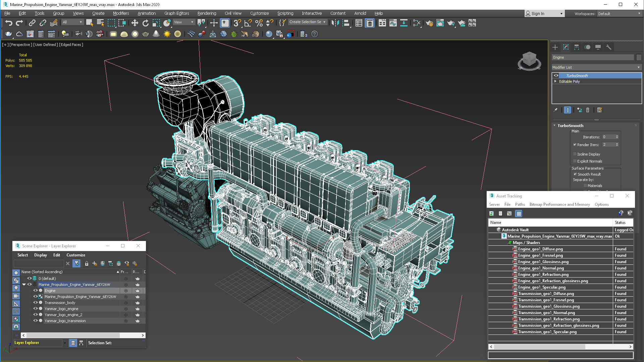Click Create New Layer icon in Layer Explorer
644x362 pixels.
coord(95,263)
